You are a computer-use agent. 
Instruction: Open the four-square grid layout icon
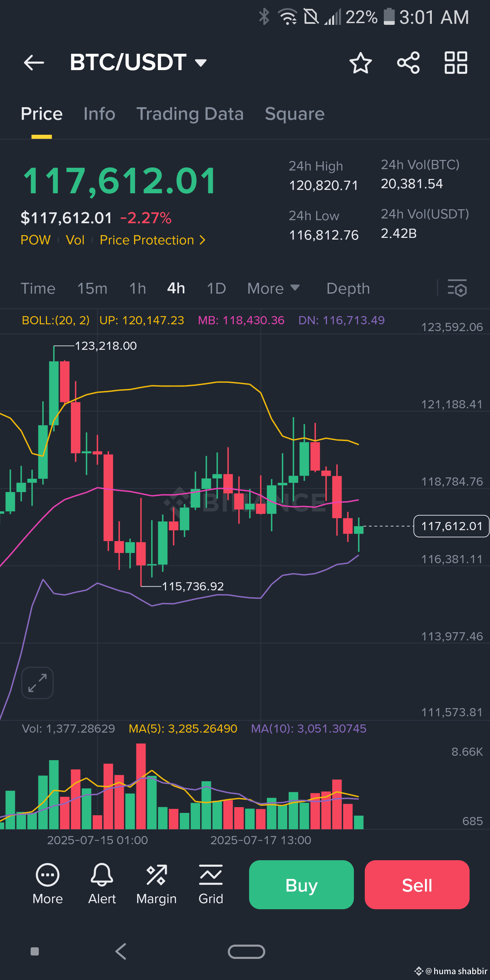(x=456, y=62)
